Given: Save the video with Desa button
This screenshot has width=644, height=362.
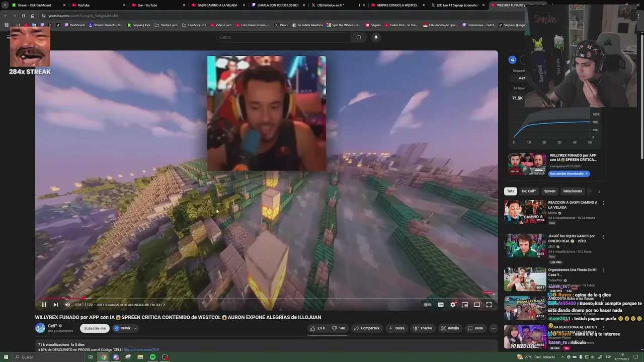Looking at the screenshot, I should 475,328.
